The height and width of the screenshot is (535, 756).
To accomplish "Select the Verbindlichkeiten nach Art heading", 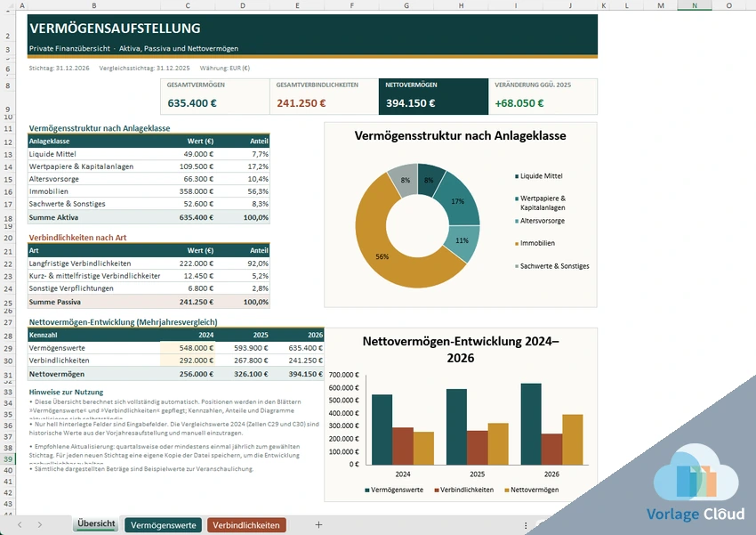I will [x=77, y=238].
